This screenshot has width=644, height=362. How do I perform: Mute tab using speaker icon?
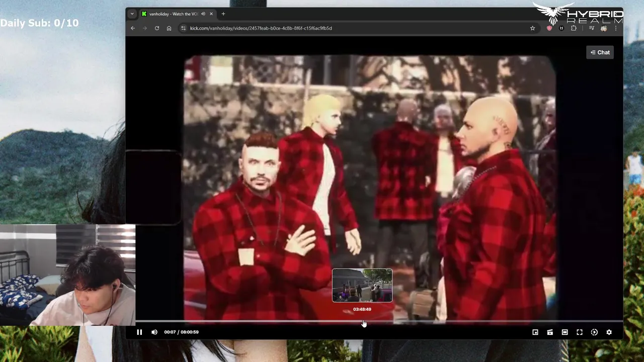(203, 14)
